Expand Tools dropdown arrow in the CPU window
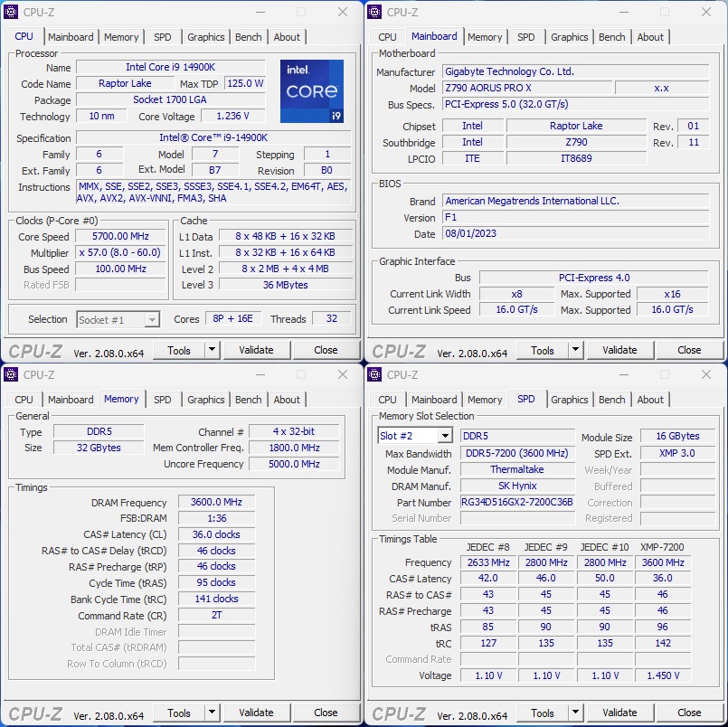Screen dimensions: 728x727 click(x=212, y=350)
